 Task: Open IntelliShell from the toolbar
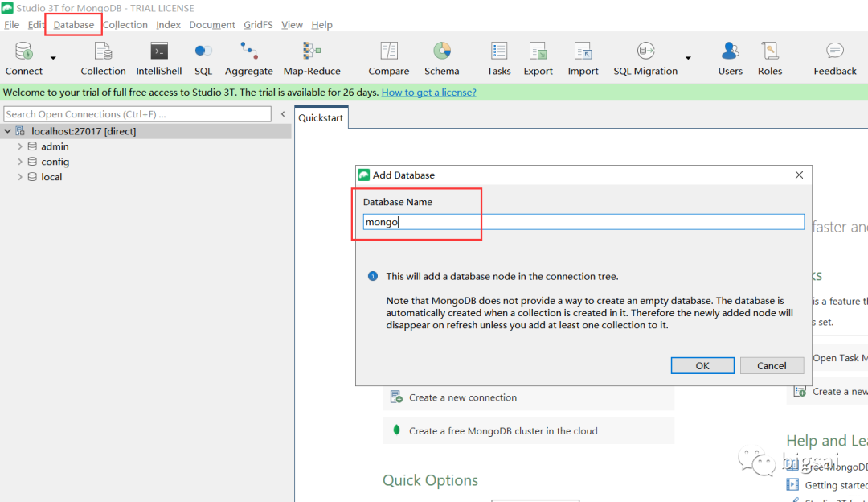(159, 52)
